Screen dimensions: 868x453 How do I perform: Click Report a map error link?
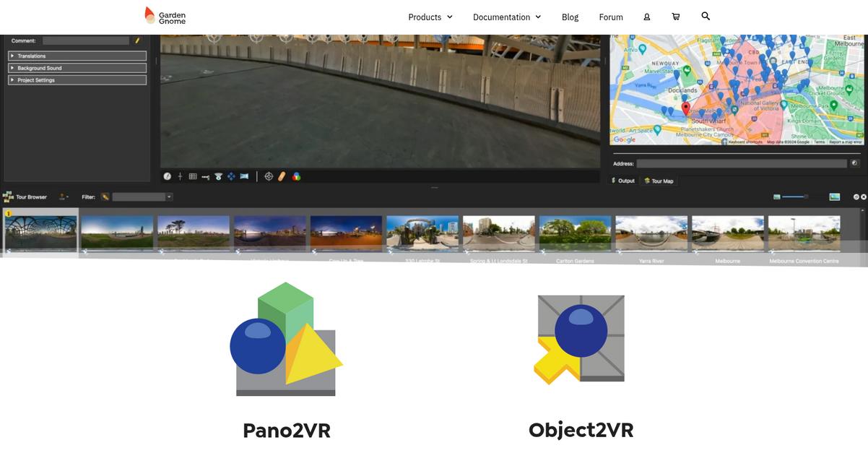tap(845, 142)
